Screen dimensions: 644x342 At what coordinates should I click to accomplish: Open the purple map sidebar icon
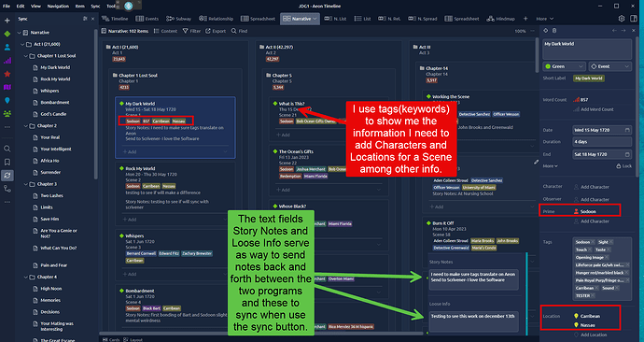[x=7, y=87]
